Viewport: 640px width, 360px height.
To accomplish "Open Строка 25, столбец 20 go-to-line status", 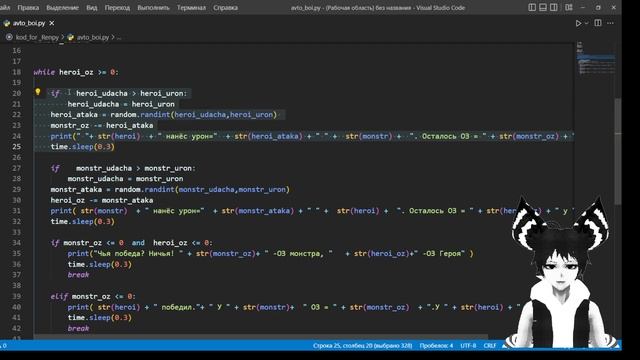I will pyautogui.click(x=362, y=346).
